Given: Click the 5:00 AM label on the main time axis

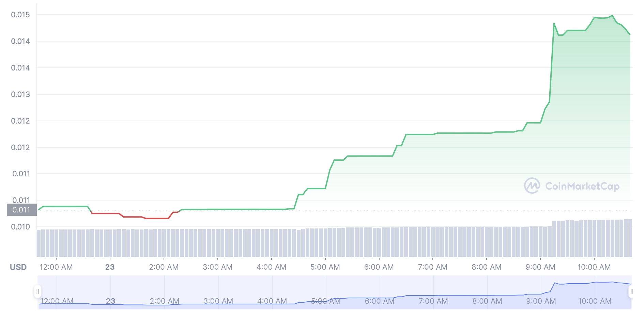Looking at the screenshot, I should (325, 267).
